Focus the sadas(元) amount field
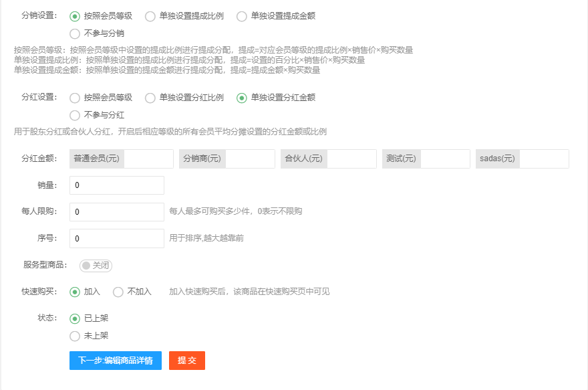588x390 pixels. pyautogui.click(x=544, y=159)
